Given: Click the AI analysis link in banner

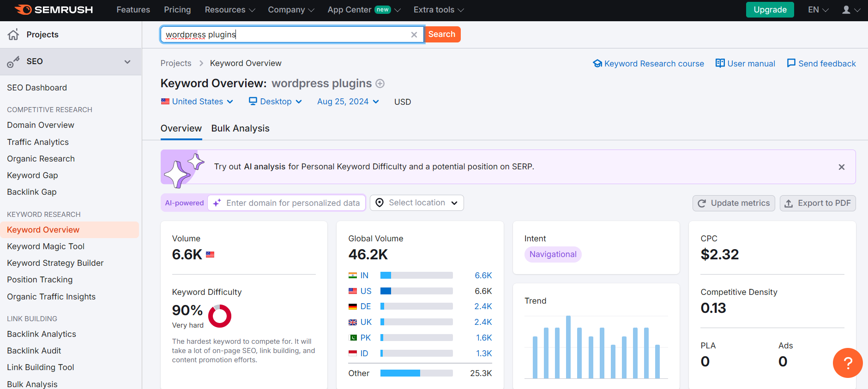Looking at the screenshot, I should pyautogui.click(x=265, y=167).
